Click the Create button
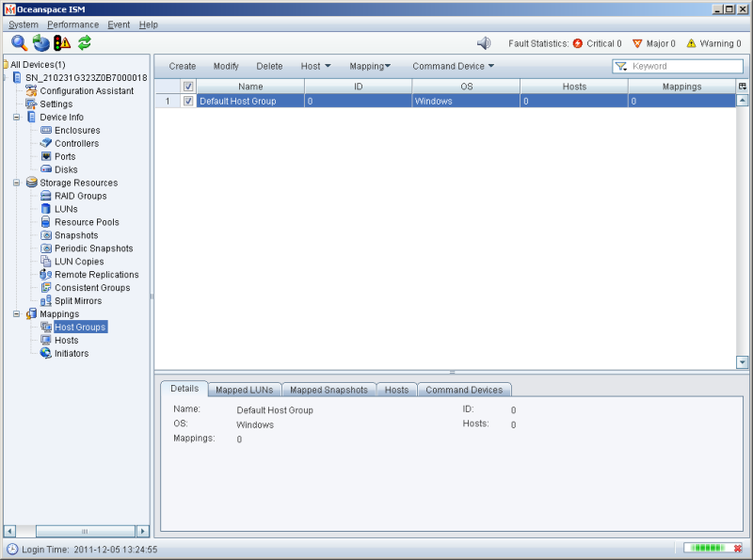 pos(183,66)
